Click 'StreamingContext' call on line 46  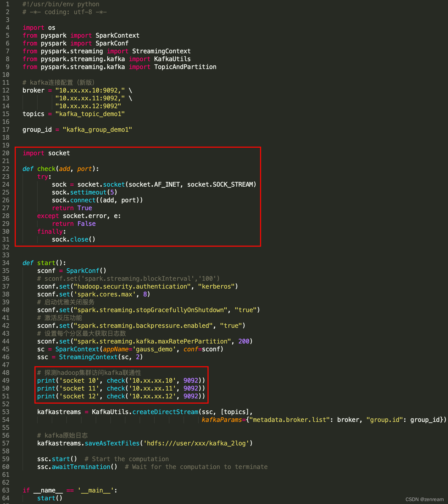(88, 357)
